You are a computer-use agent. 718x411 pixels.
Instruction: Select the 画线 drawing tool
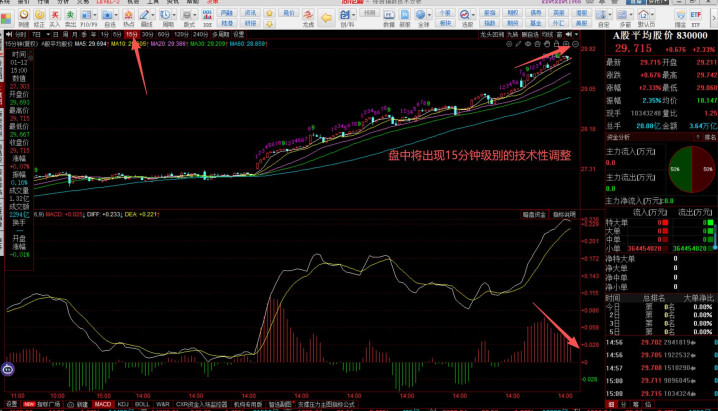147,18
